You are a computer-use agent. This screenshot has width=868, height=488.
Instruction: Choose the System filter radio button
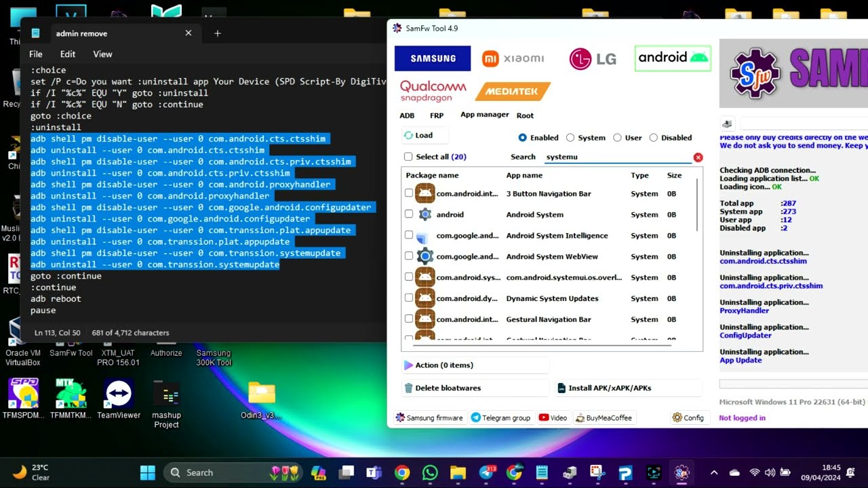pos(570,138)
